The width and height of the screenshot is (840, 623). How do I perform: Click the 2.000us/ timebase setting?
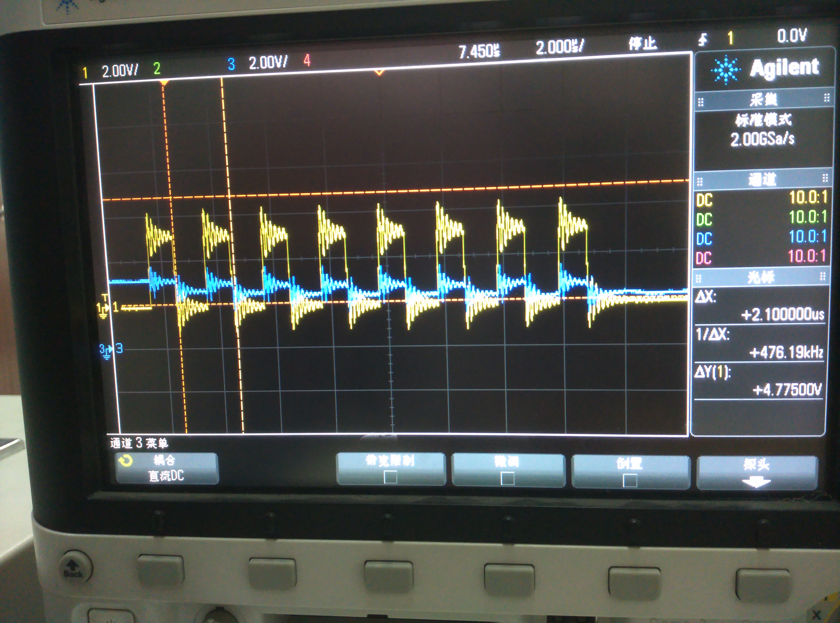(560, 47)
